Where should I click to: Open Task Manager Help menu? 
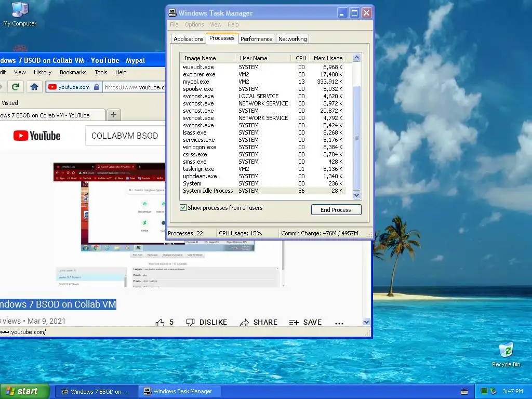click(x=233, y=24)
